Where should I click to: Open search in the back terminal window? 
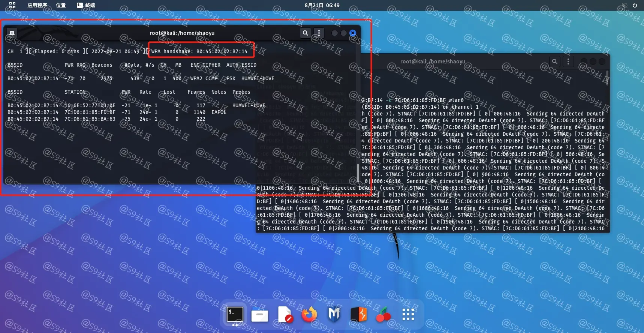click(555, 61)
